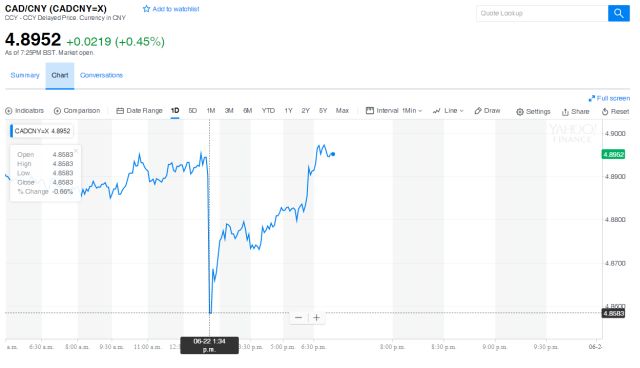The width and height of the screenshot is (640, 368).
Task: Switch to the Summary tab
Action: (25, 75)
